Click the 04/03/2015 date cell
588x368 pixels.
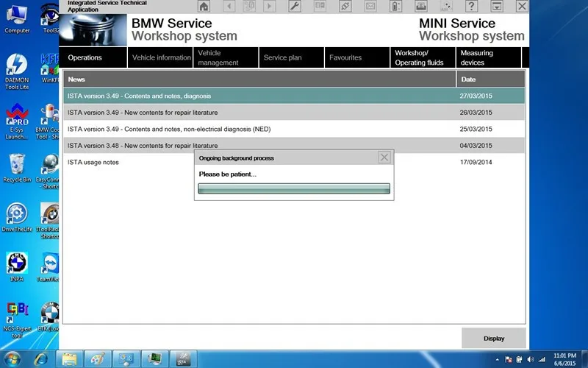click(476, 145)
